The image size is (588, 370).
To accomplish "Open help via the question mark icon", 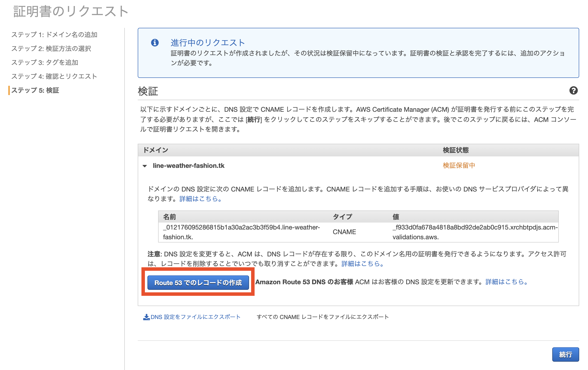I will pyautogui.click(x=574, y=91).
